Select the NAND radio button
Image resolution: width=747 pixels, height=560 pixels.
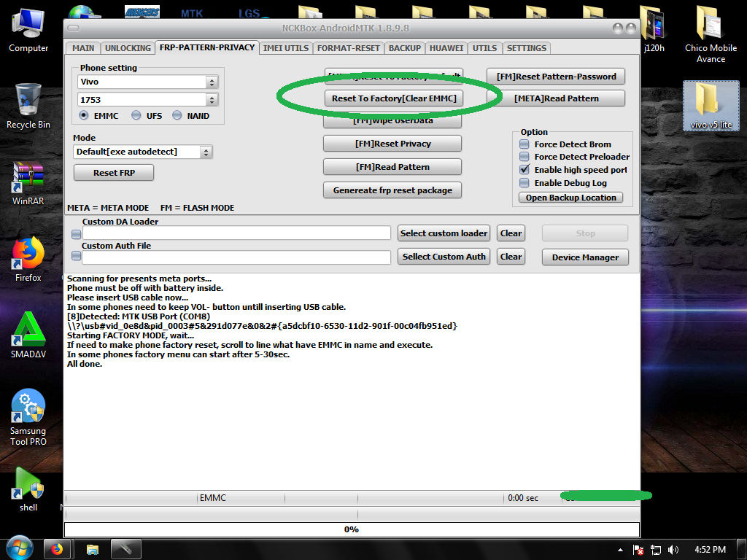click(177, 115)
